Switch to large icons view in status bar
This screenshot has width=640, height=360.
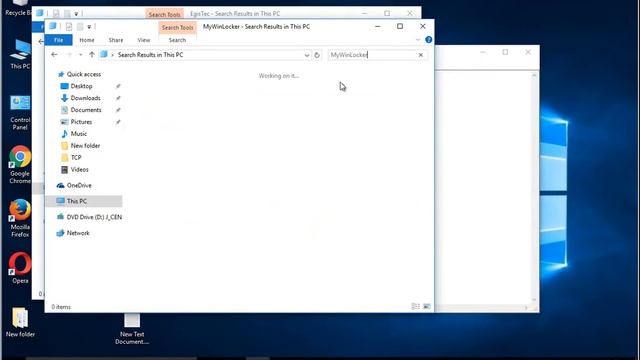point(427,306)
